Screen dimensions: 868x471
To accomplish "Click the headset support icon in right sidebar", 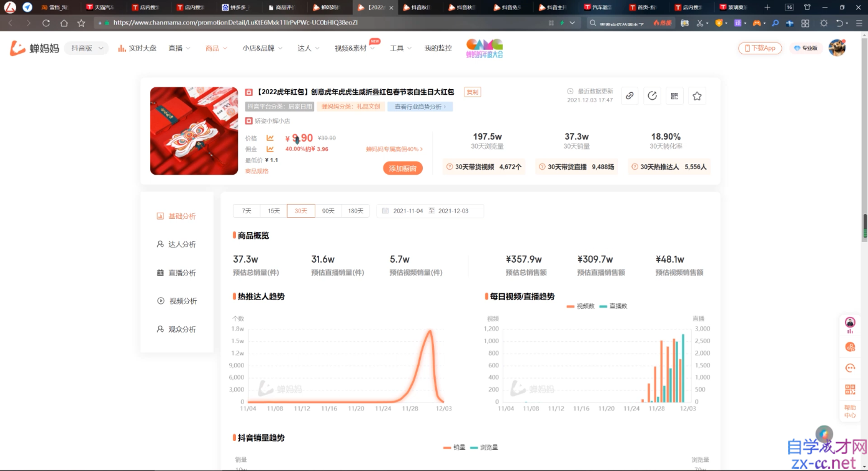I will pos(850,368).
